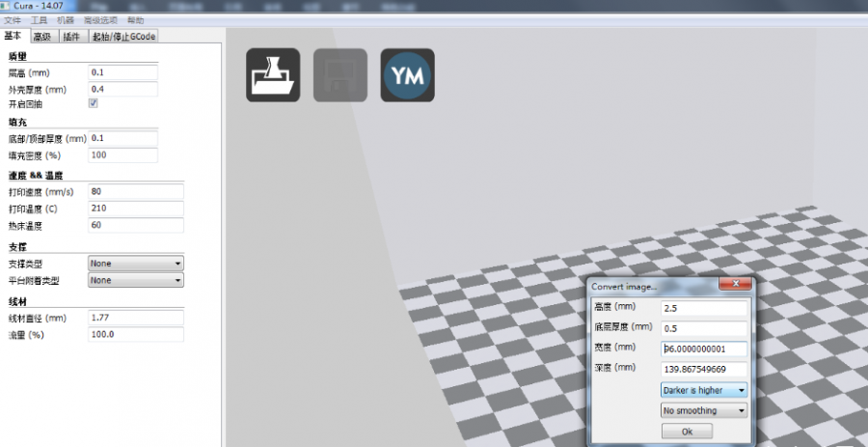Click the 线材直径 (mm) input field
868x447 pixels.
[136, 318]
